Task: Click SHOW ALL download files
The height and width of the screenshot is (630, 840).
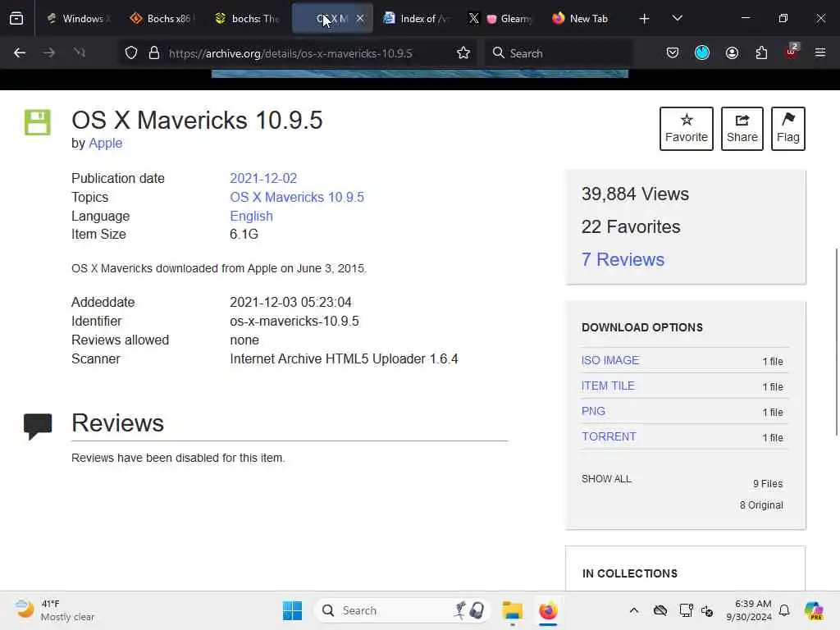Action: tap(606, 479)
